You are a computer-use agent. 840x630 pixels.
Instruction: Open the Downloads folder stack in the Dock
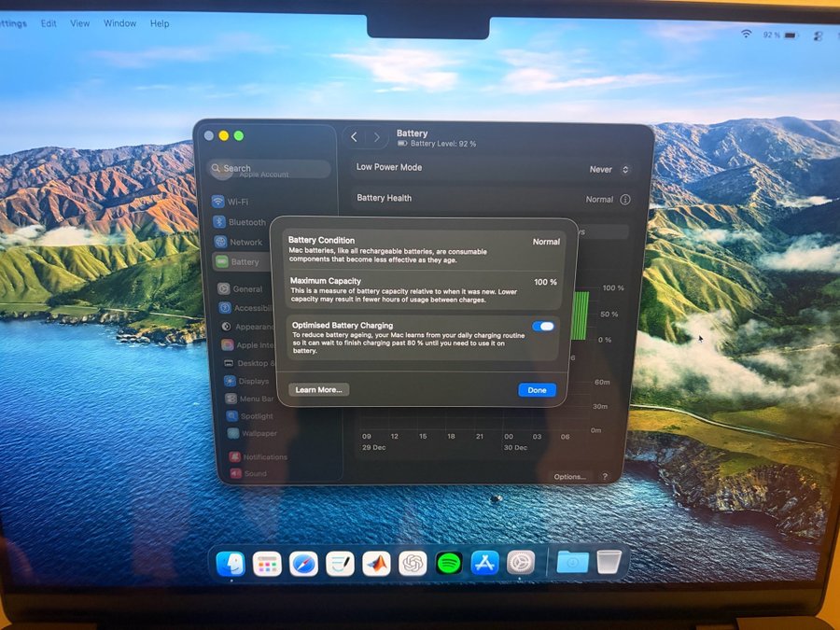pyautogui.click(x=571, y=562)
